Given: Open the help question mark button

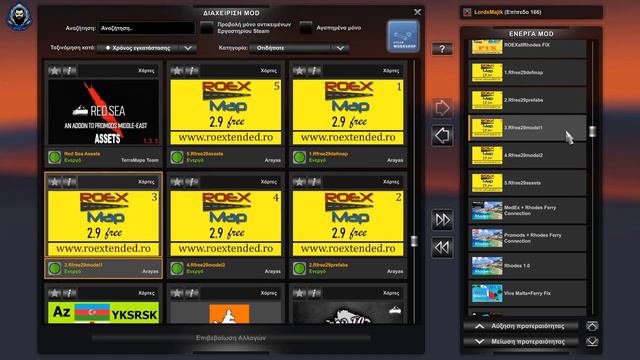Looking at the screenshot, I should (442, 49).
